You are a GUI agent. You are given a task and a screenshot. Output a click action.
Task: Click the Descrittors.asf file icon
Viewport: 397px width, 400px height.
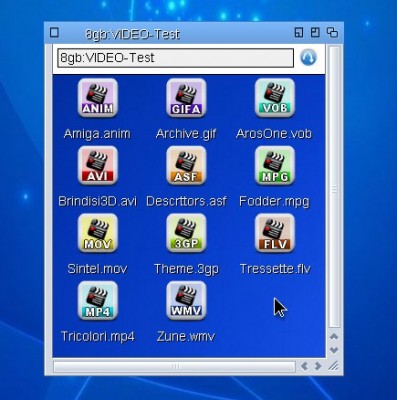(x=186, y=165)
